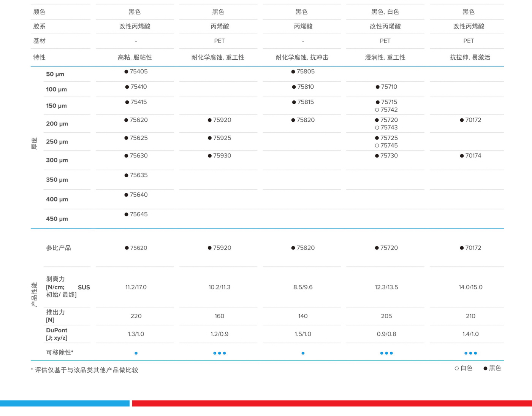532x416 pixels.
Task: Select product number 75730
Action: click(386, 156)
